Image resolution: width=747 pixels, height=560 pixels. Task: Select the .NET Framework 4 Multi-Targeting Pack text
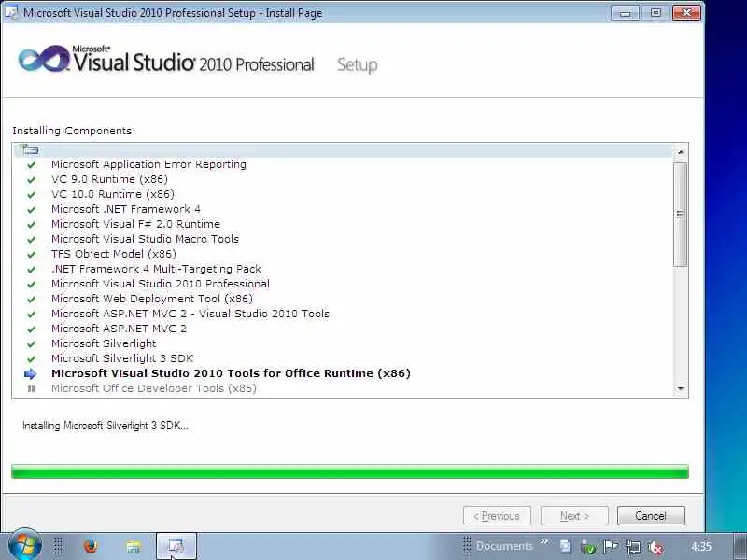[156, 269]
